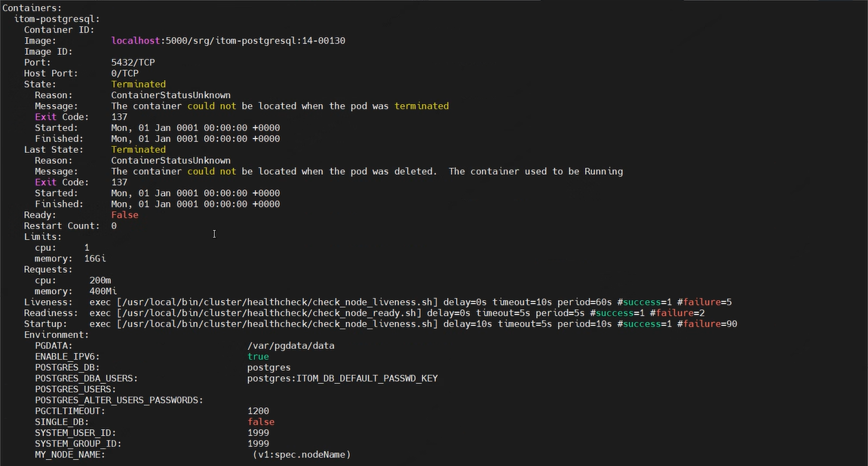Select the memory limit 16Gi
The image size is (868, 466).
[x=95, y=259]
